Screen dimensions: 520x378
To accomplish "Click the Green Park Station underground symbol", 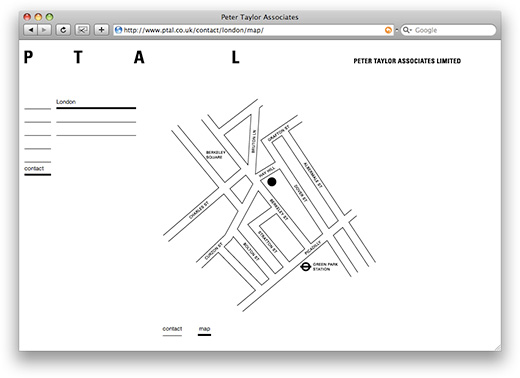I will [305, 267].
